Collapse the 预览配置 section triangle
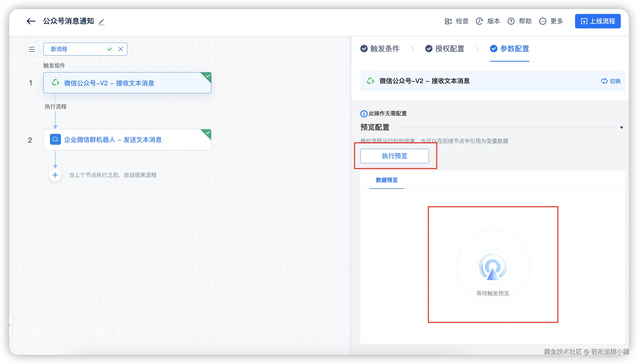This screenshot has width=638, height=364. click(622, 128)
